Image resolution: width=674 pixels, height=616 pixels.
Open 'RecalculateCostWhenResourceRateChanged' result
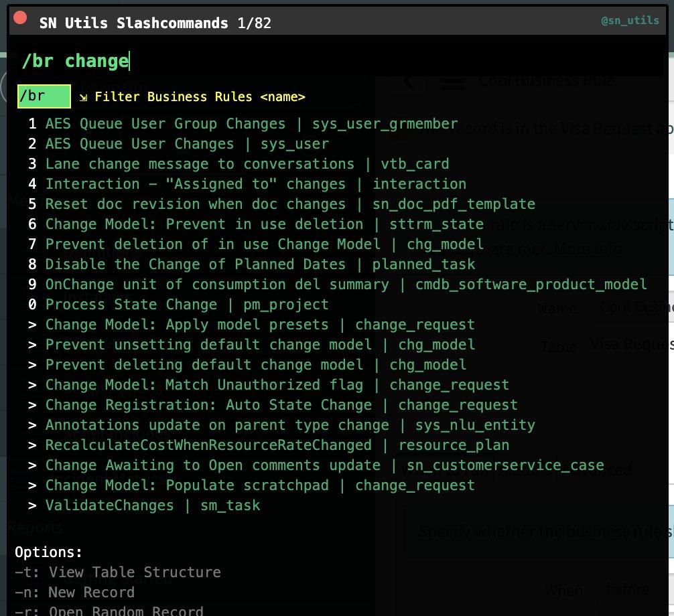click(x=277, y=445)
